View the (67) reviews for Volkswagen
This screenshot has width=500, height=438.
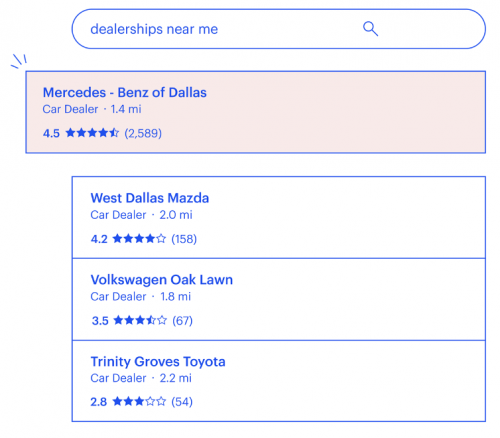pos(182,321)
